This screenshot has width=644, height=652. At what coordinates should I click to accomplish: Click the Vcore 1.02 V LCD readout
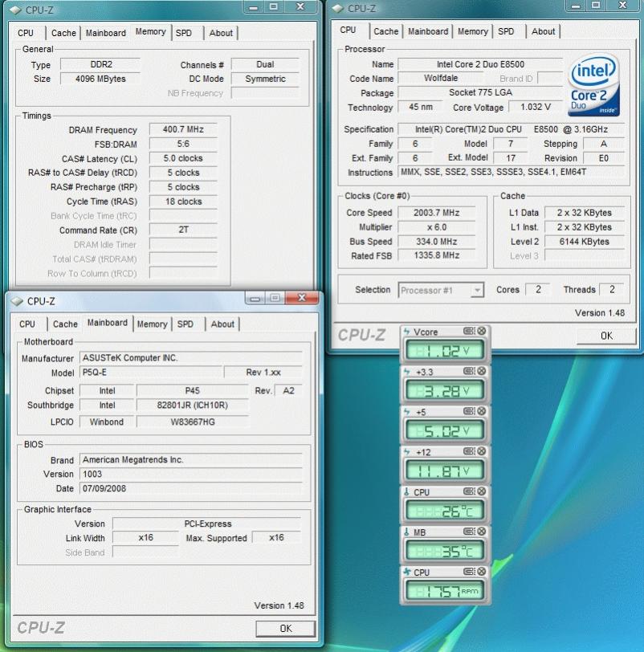(445, 352)
